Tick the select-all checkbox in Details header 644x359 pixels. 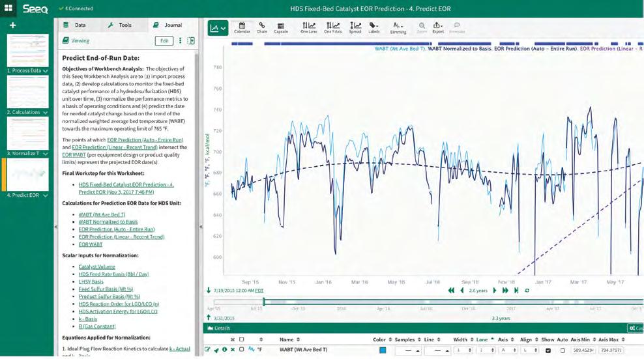point(241,339)
